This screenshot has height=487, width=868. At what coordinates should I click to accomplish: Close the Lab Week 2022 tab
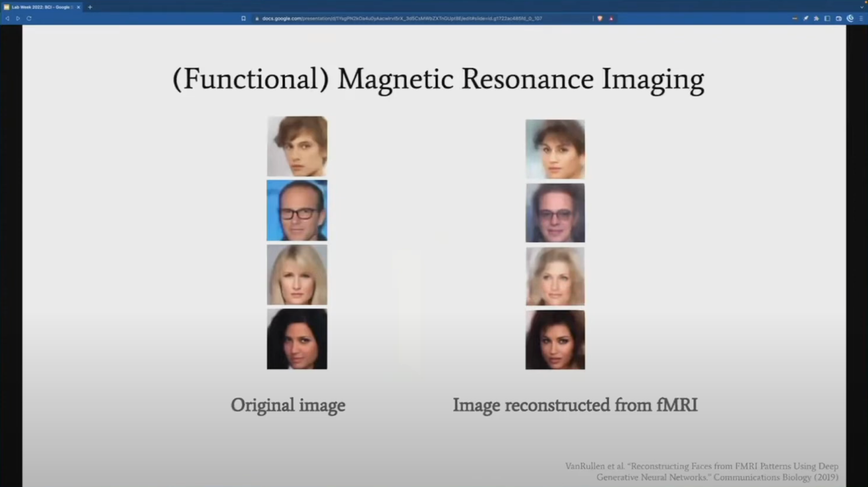pos(78,7)
